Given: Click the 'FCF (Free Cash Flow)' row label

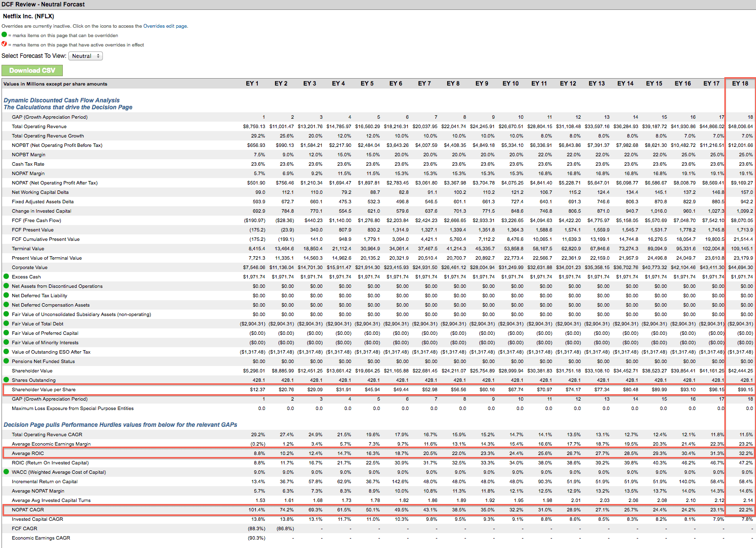Looking at the screenshot, I should click(37, 221).
